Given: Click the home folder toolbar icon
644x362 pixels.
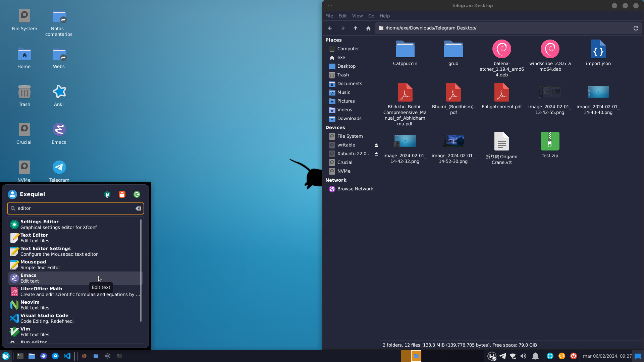Looking at the screenshot, I should click(x=368, y=28).
